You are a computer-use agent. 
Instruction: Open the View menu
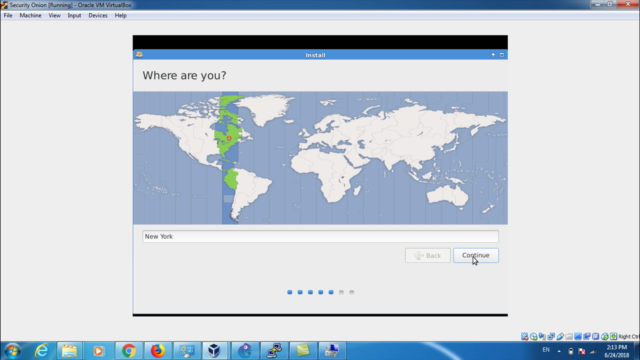pyautogui.click(x=54, y=16)
